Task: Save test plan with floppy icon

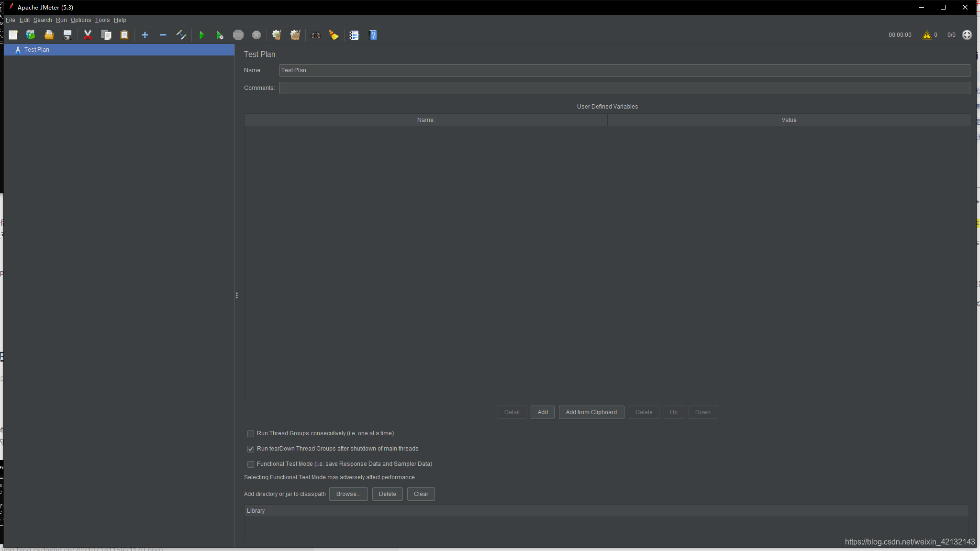Action: pyautogui.click(x=67, y=35)
